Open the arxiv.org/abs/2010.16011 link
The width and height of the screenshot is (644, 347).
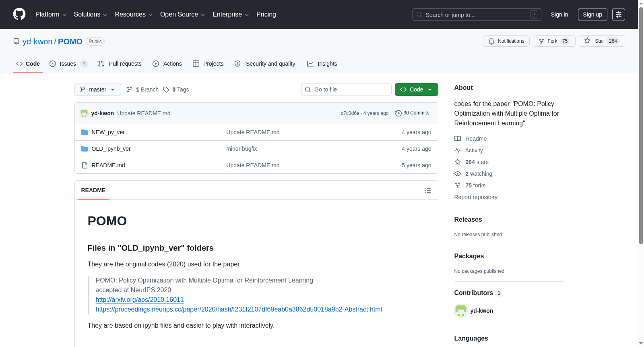click(140, 300)
